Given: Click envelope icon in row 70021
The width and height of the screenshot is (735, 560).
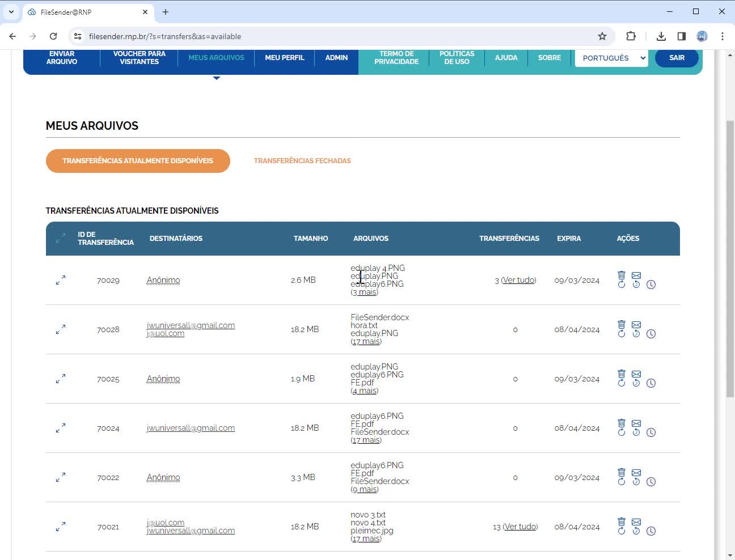Looking at the screenshot, I should [636, 521].
